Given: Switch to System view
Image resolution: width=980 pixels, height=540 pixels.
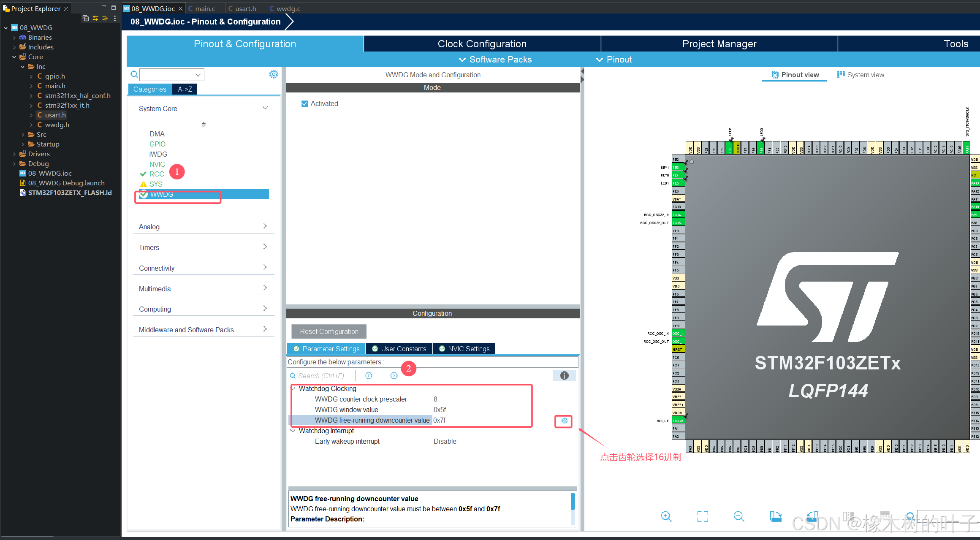Looking at the screenshot, I should coord(861,75).
